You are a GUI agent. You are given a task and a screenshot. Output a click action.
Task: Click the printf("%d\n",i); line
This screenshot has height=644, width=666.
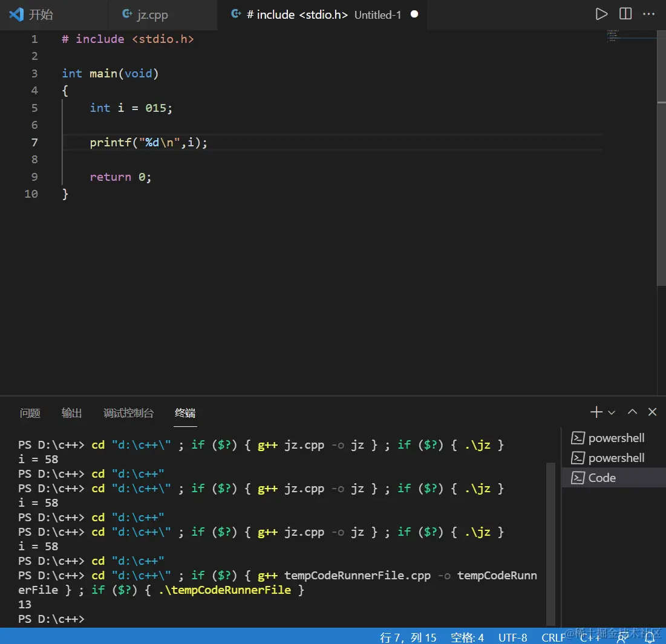149,142
